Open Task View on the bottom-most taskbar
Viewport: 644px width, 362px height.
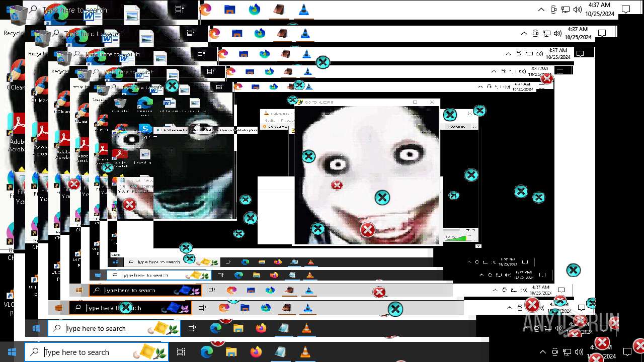click(181, 352)
